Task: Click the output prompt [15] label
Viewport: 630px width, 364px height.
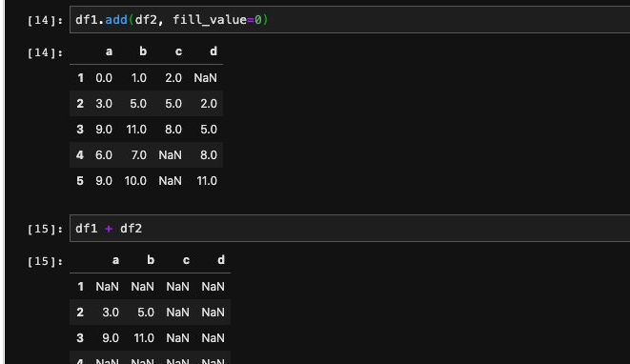Action: [x=45, y=261]
